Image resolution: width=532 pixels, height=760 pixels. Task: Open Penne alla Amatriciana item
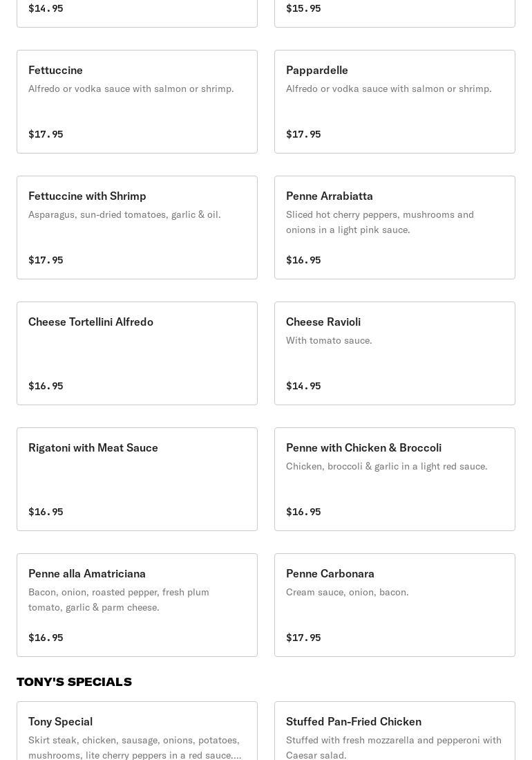tap(137, 605)
